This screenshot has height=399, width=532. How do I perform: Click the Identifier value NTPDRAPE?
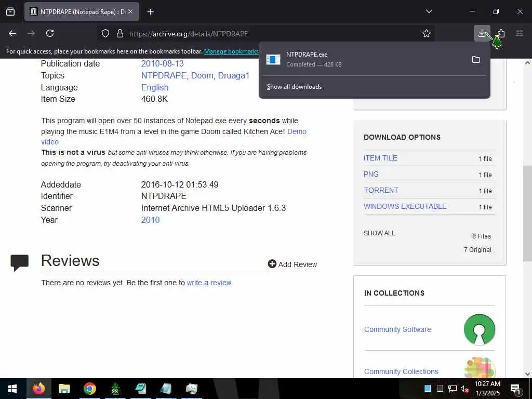click(x=164, y=196)
